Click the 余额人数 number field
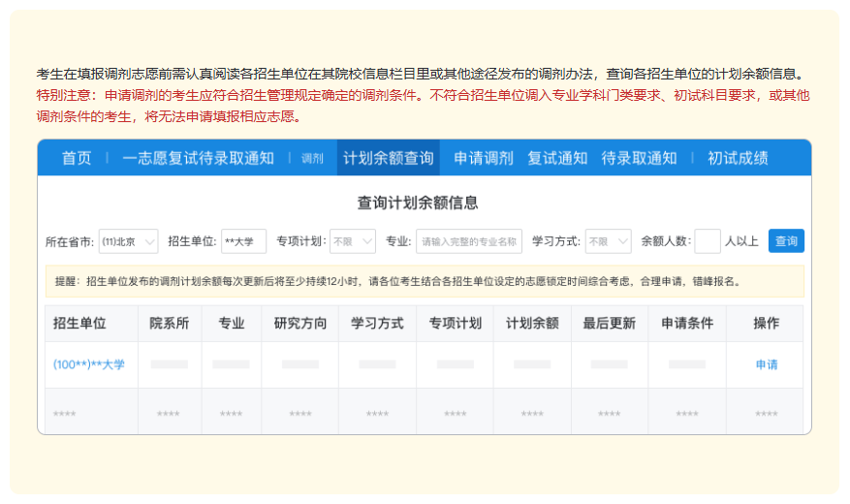 coord(708,241)
